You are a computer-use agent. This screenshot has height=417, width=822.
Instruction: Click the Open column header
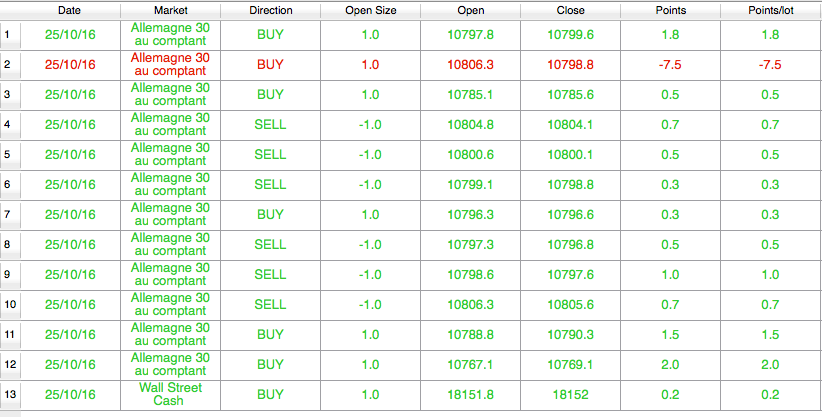pyautogui.click(x=470, y=10)
